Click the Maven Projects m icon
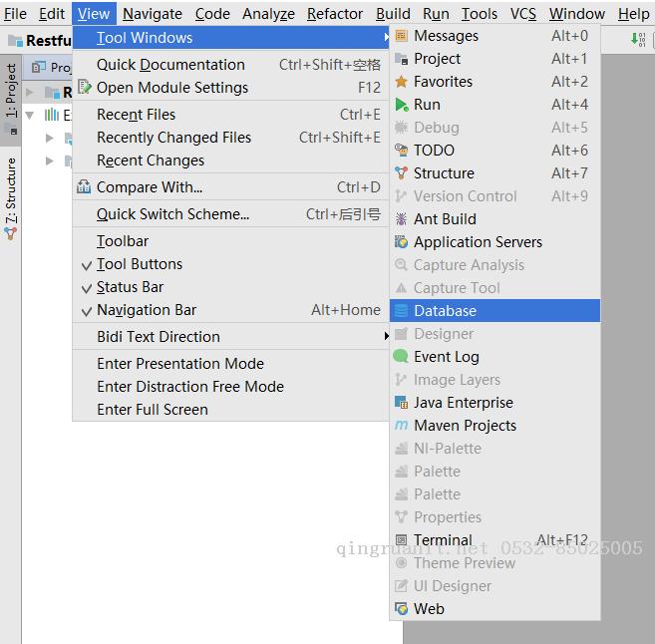This screenshot has height=644, width=655. [401, 425]
